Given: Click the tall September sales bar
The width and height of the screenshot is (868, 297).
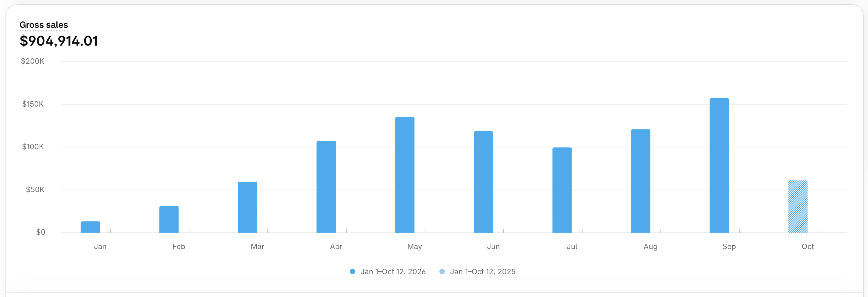Looking at the screenshot, I should (x=719, y=166).
